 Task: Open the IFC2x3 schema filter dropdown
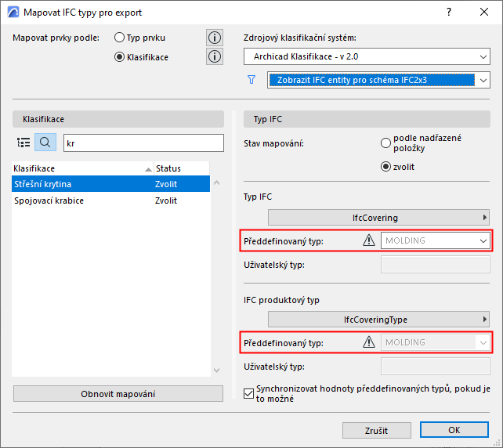pyautogui.click(x=378, y=79)
